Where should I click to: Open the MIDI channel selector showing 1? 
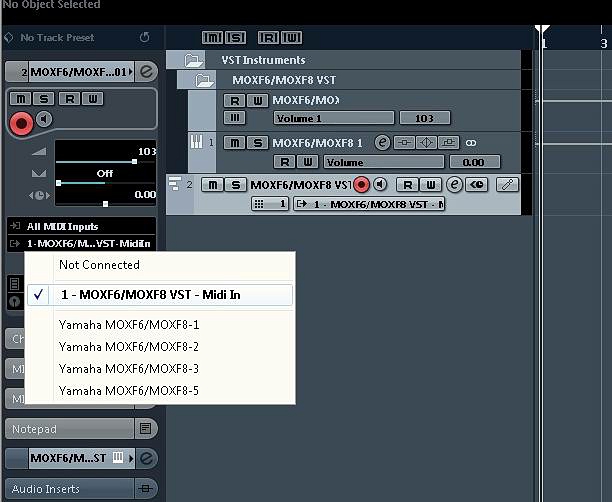click(x=270, y=204)
